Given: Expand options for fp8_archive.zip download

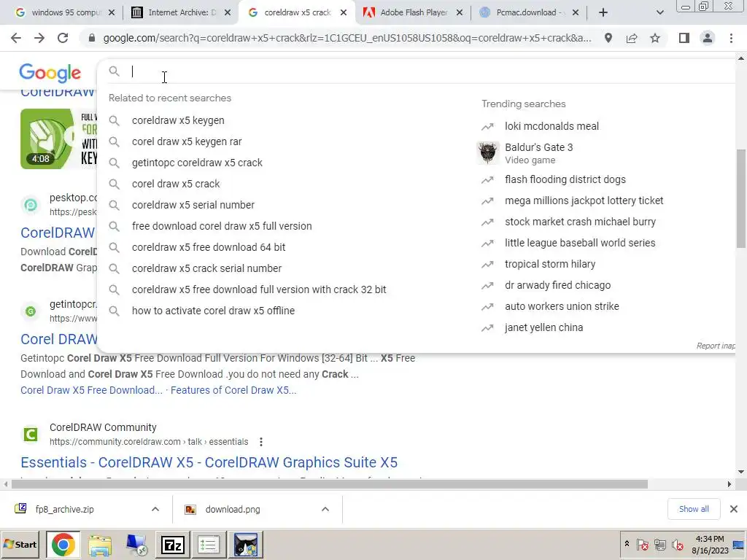Looking at the screenshot, I should click(155, 509).
